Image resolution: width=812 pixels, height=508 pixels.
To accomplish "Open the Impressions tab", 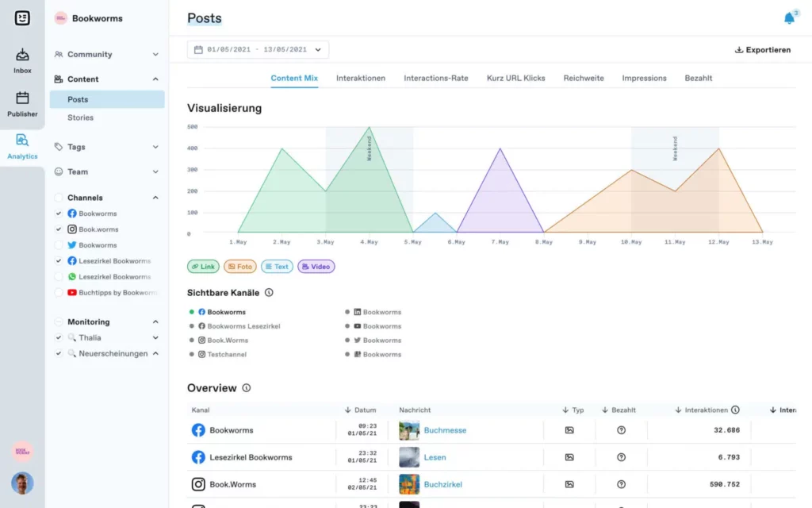I will point(644,79).
